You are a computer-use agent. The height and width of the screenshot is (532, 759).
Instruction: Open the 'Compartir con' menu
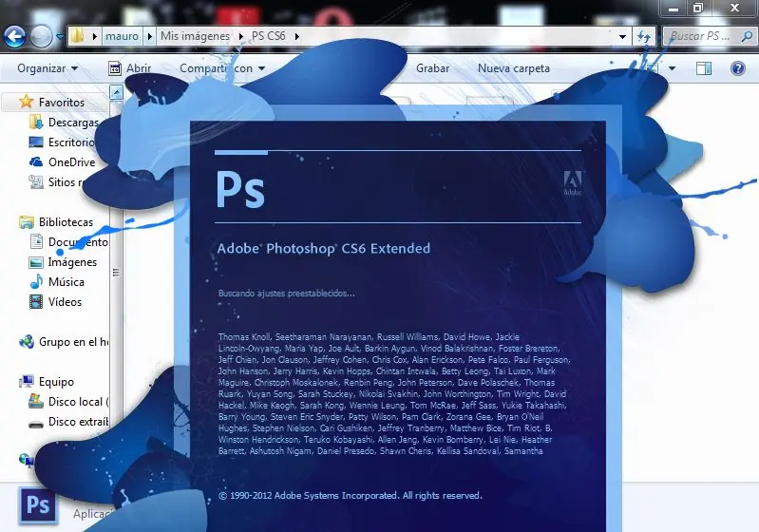click(222, 68)
